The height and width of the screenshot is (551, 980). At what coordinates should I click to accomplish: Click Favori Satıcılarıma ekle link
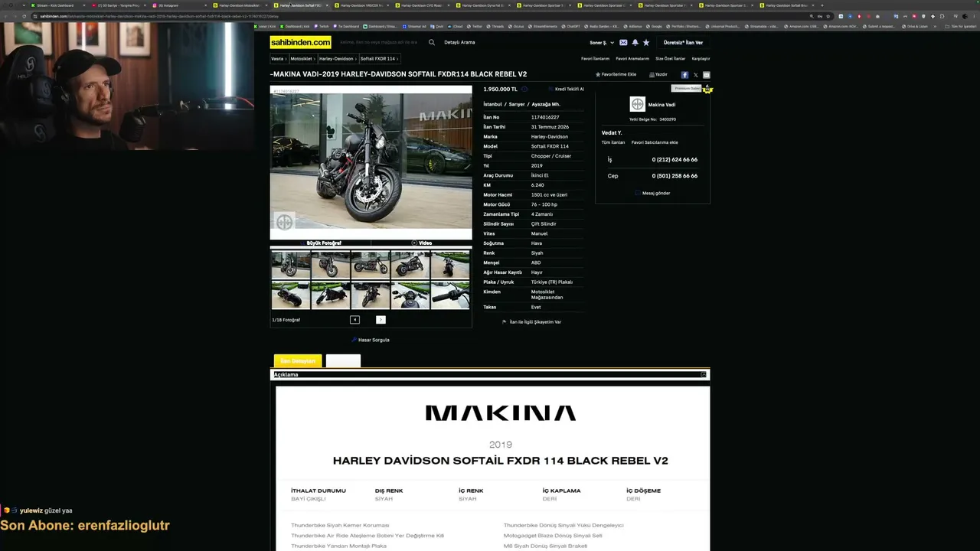[x=655, y=142]
